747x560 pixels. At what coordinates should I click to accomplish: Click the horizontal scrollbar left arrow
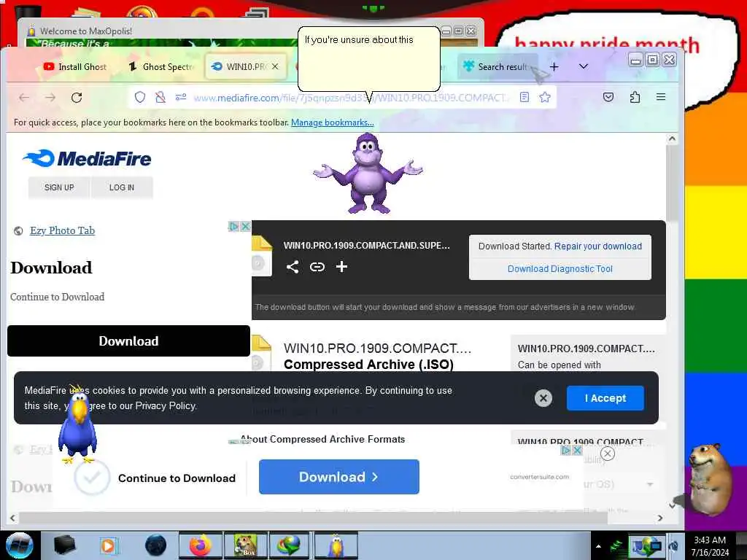(x=12, y=518)
